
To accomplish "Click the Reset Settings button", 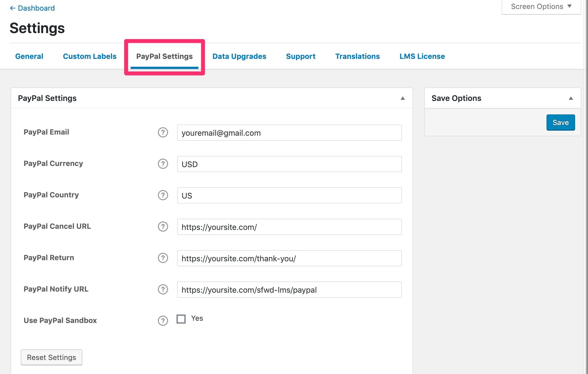I will click(52, 357).
